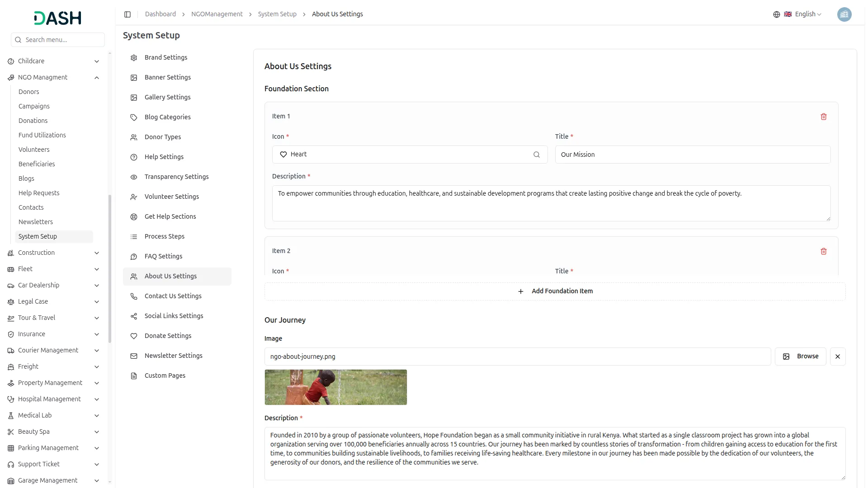The height and width of the screenshot is (488, 868).
Task: Click the ngo-about-journey image thumbnail
Action: 335,387
